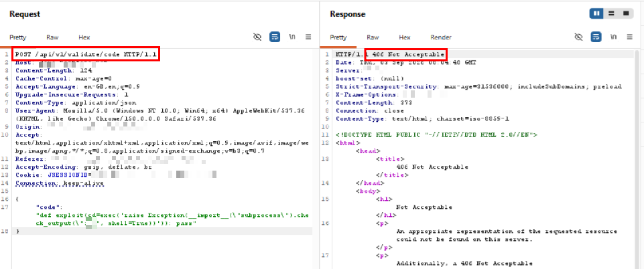644x269 pixels.
Task: Open Request panel hamburger options menu
Action: coord(308,37)
